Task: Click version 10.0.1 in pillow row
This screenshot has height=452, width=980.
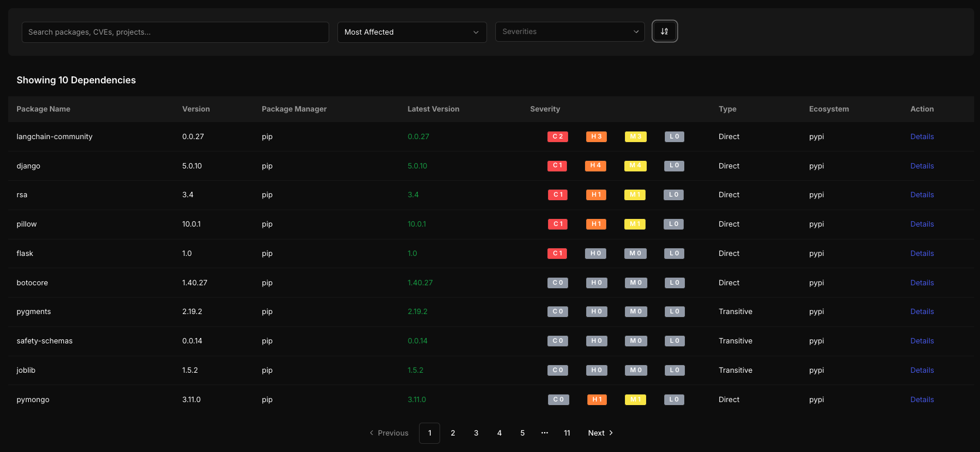Action: click(191, 224)
